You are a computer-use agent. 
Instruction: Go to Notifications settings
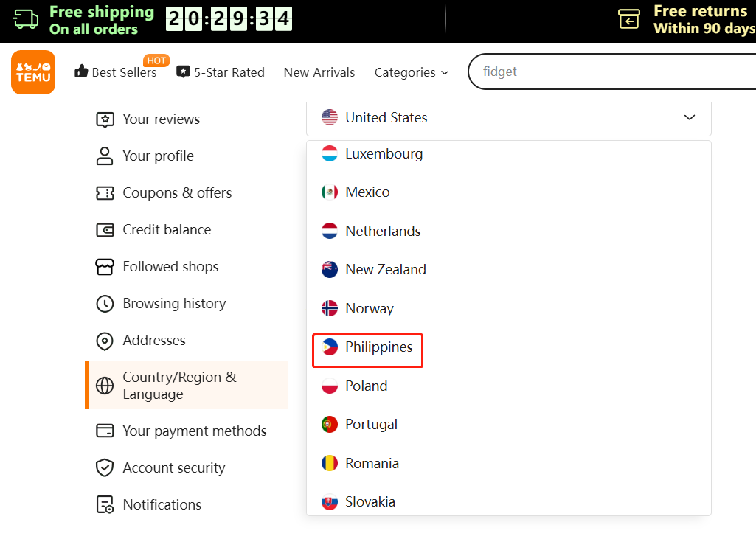pos(162,504)
